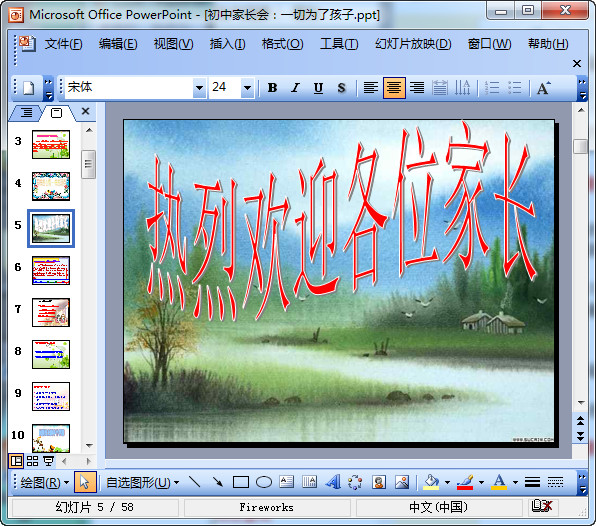Toggle Italic formatting
The height and width of the screenshot is (526, 596).
click(x=295, y=88)
